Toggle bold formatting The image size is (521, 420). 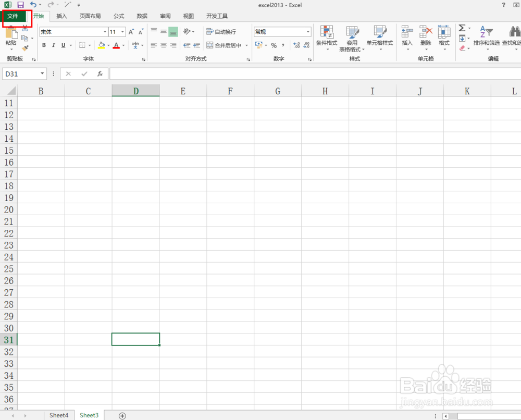click(x=44, y=45)
